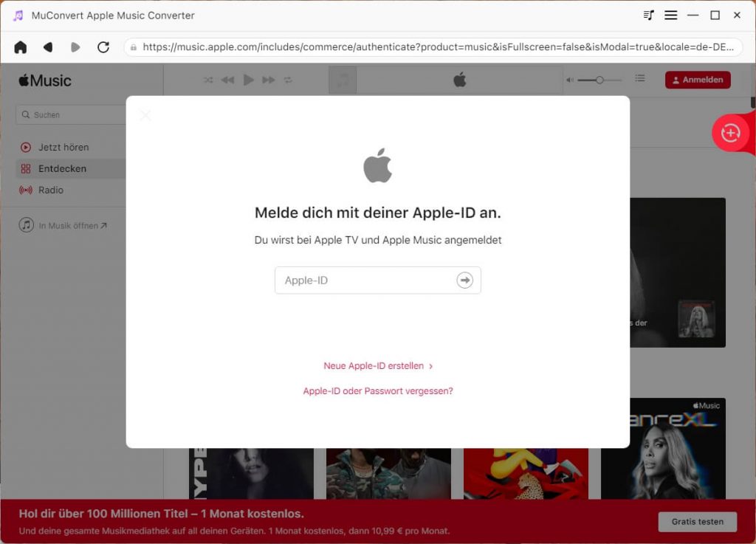756x544 pixels.
Task: Go to the Home icon in toolbar
Action: [20, 47]
